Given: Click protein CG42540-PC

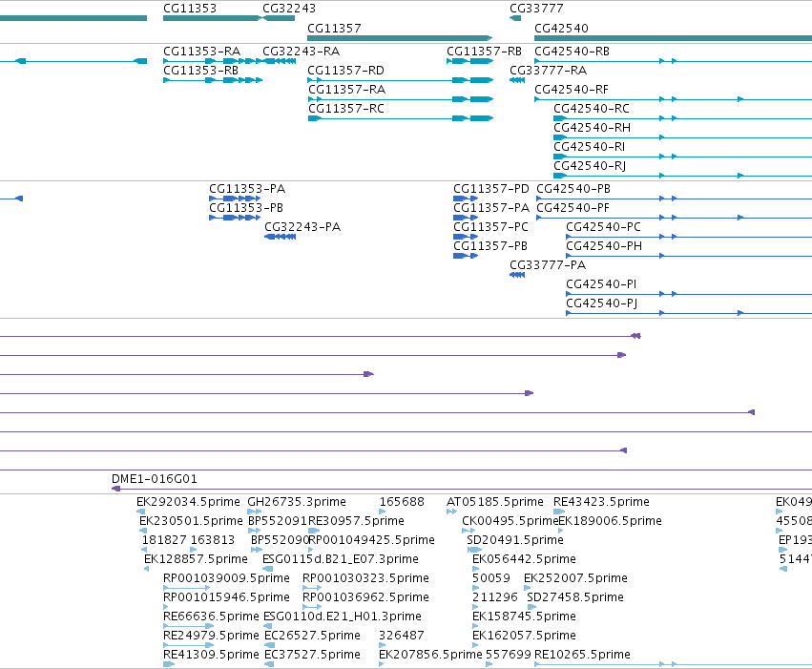Looking at the screenshot, I should click(689, 237).
